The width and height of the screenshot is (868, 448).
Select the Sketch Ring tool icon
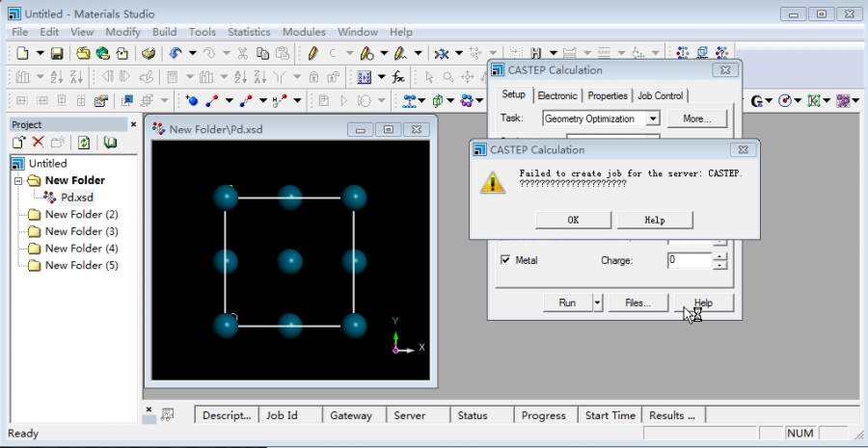click(366, 54)
